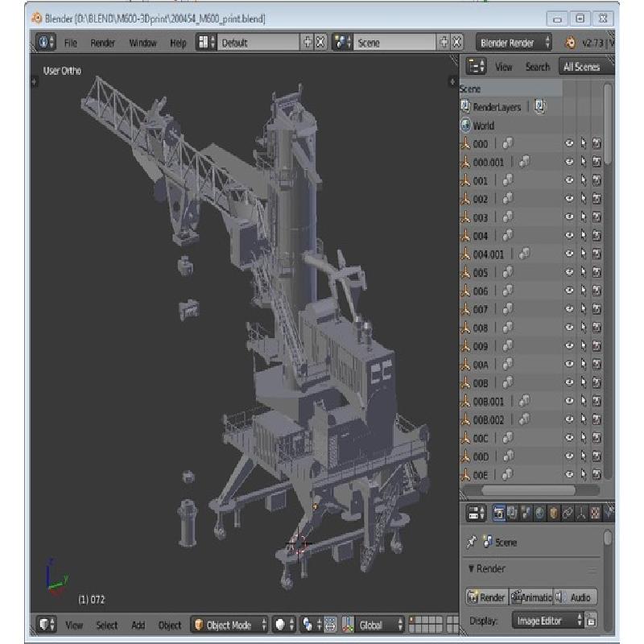644x644 pixels.
Task: Click the World item globe icon
Action: point(465,126)
